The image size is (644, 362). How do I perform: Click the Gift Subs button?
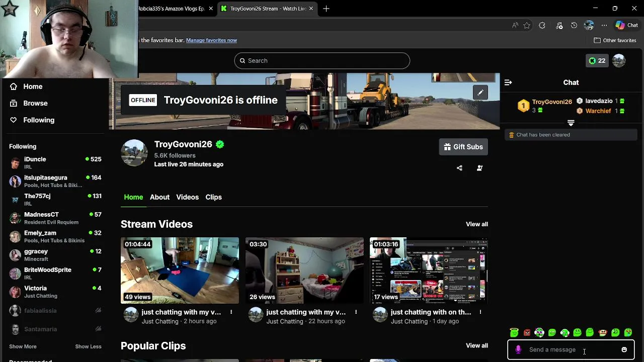click(463, 147)
